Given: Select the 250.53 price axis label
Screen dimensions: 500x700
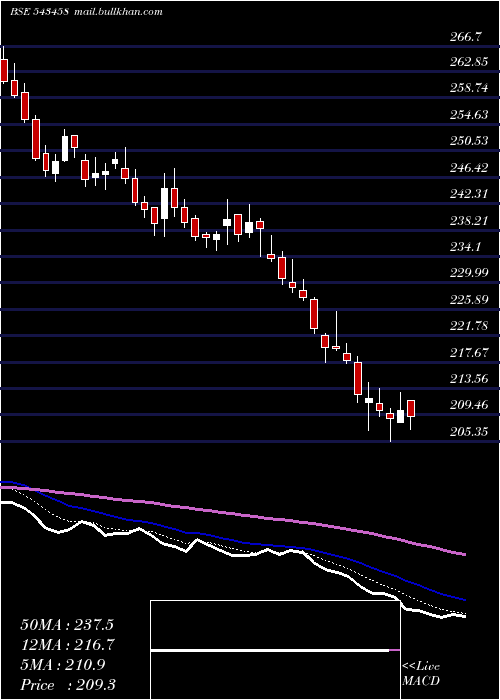Looking at the screenshot, I should pyautogui.click(x=469, y=141).
